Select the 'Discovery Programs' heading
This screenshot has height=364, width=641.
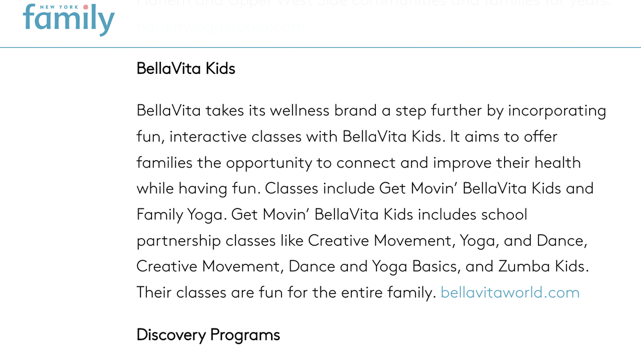point(208,335)
